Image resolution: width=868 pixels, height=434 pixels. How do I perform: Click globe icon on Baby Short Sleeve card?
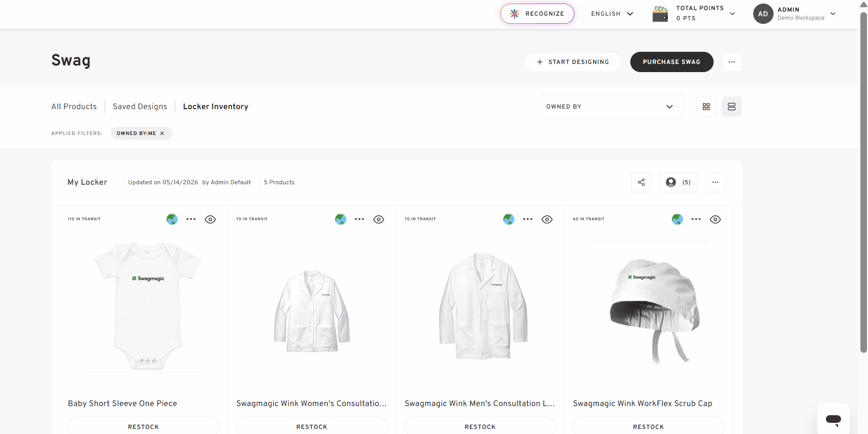pyautogui.click(x=172, y=219)
